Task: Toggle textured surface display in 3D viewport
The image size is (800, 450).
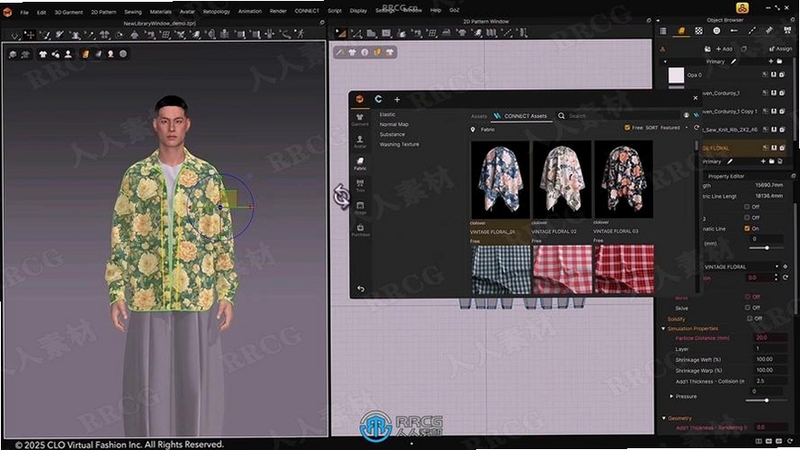Action: click(x=85, y=54)
